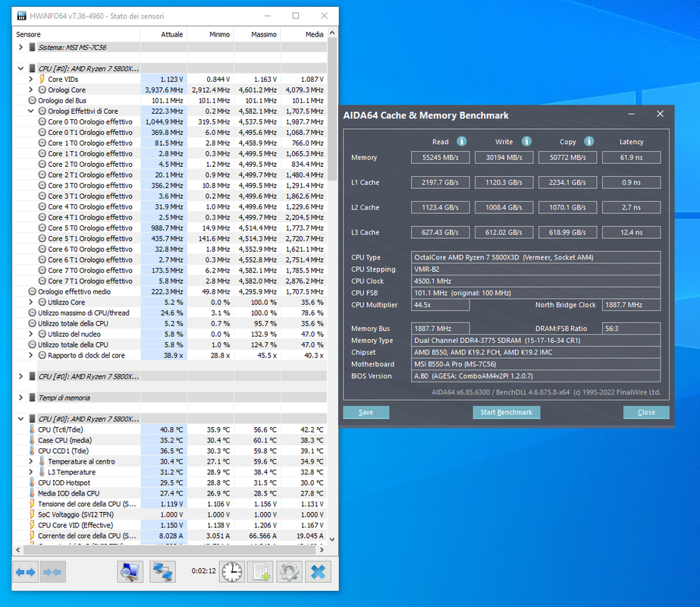Image resolution: width=700 pixels, height=607 pixels.
Task: Click the Write info icon in AIDA64
Action: coord(527,141)
